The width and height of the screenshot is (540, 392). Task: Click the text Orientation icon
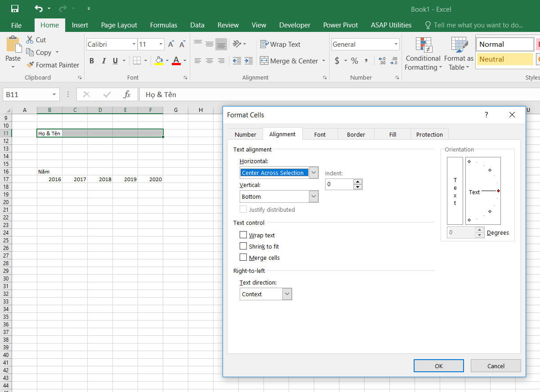click(237, 44)
